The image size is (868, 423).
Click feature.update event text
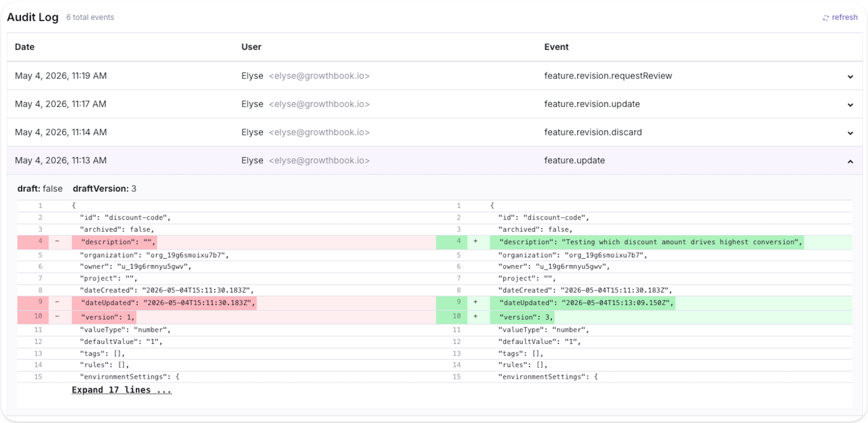click(x=574, y=161)
